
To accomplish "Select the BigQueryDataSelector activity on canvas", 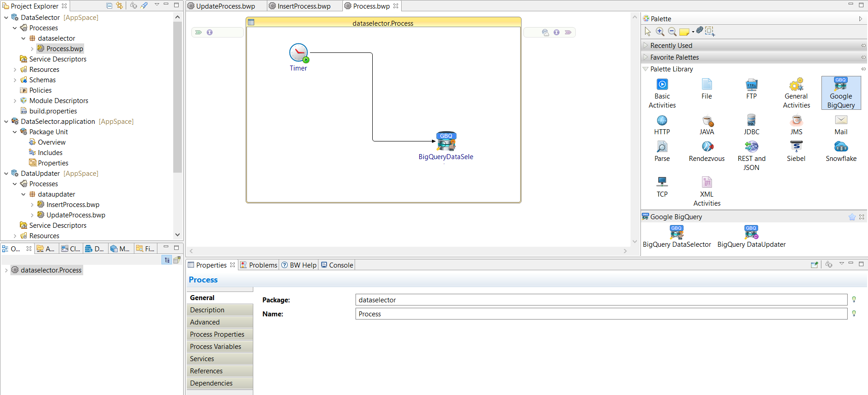I will pyautogui.click(x=446, y=141).
